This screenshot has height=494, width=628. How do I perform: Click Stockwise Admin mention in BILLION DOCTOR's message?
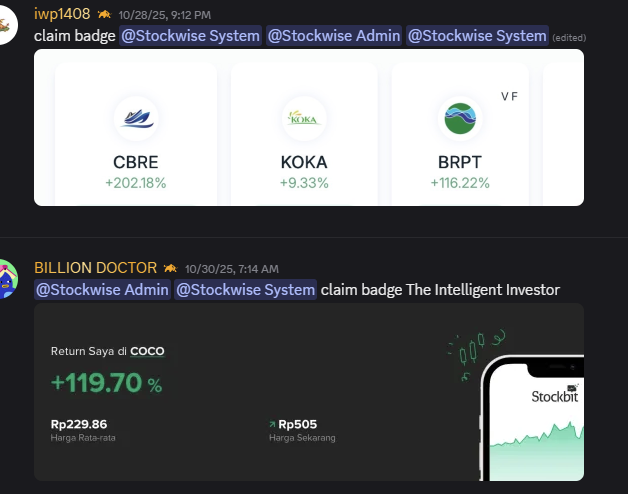(x=102, y=290)
